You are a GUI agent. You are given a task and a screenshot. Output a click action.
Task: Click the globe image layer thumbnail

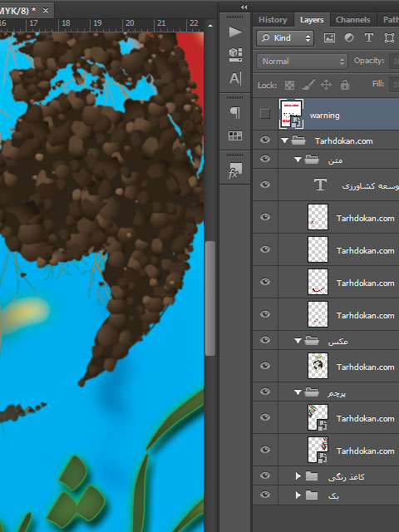click(318, 366)
